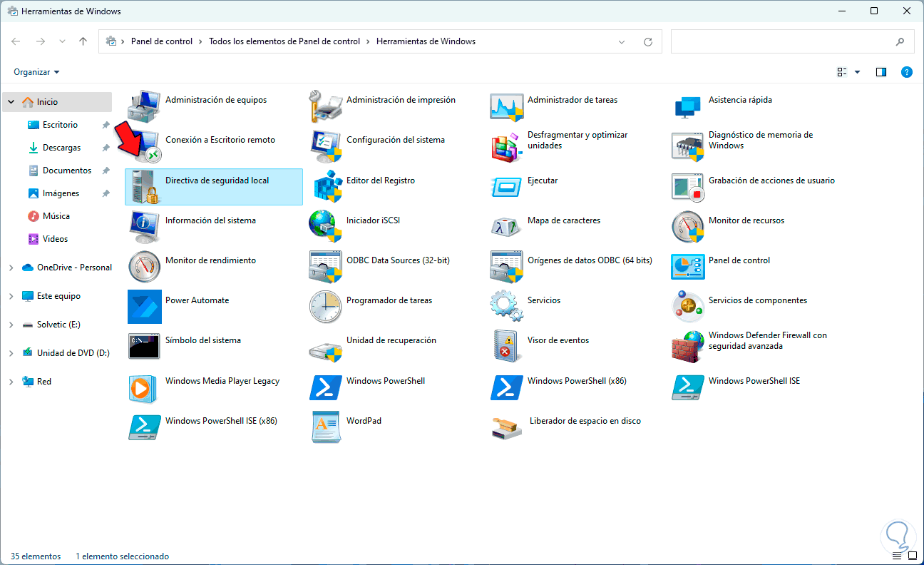Open the address bar history dropdown
This screenshot has width=924, height=565.
coord(622,41)
